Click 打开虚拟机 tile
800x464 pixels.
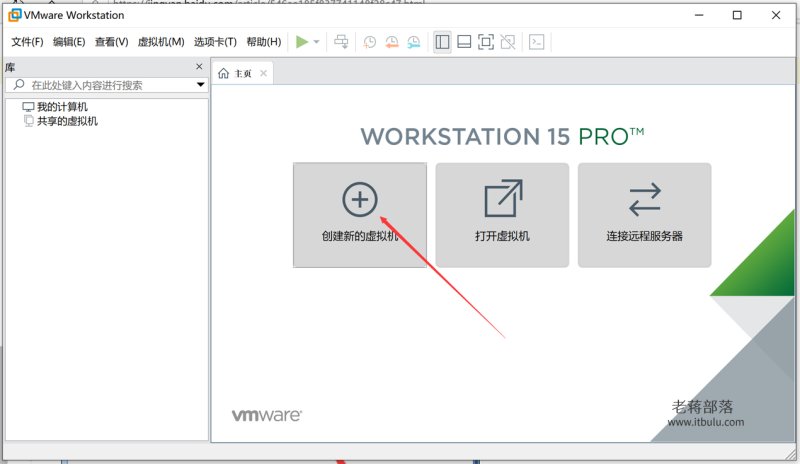502,215
